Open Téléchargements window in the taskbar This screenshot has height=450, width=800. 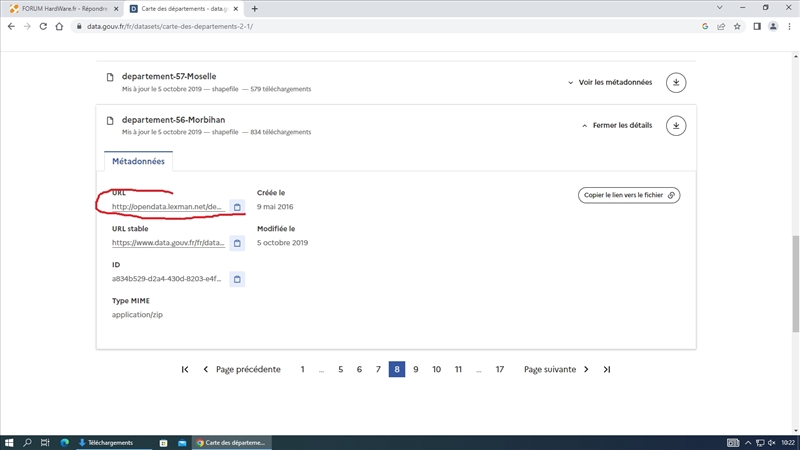coord(110,442)
